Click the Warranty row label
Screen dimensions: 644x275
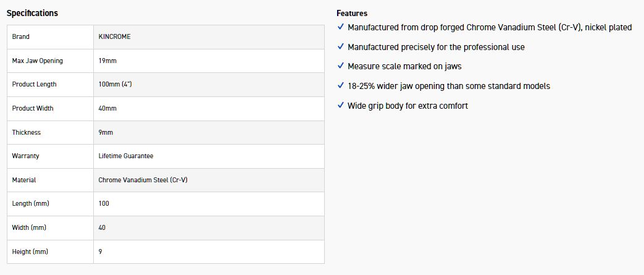coord(25,156)
